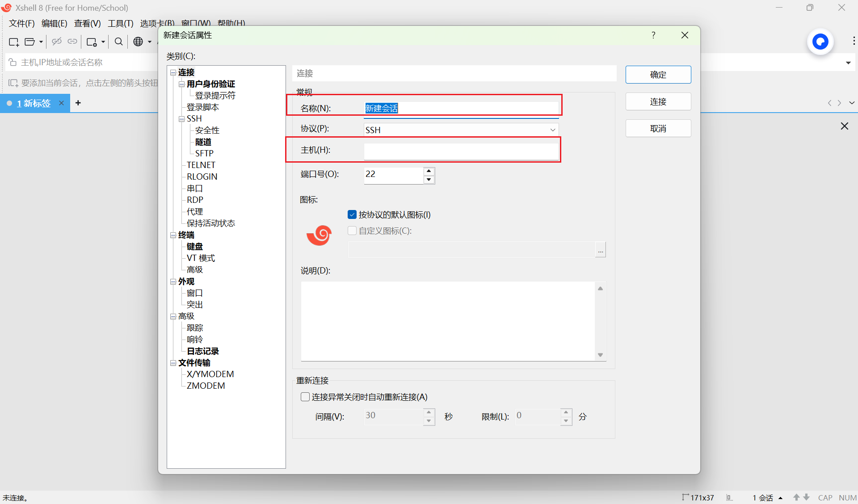
Task: Click inside the 说明 description textarea
Action: [x=448, y=321]
